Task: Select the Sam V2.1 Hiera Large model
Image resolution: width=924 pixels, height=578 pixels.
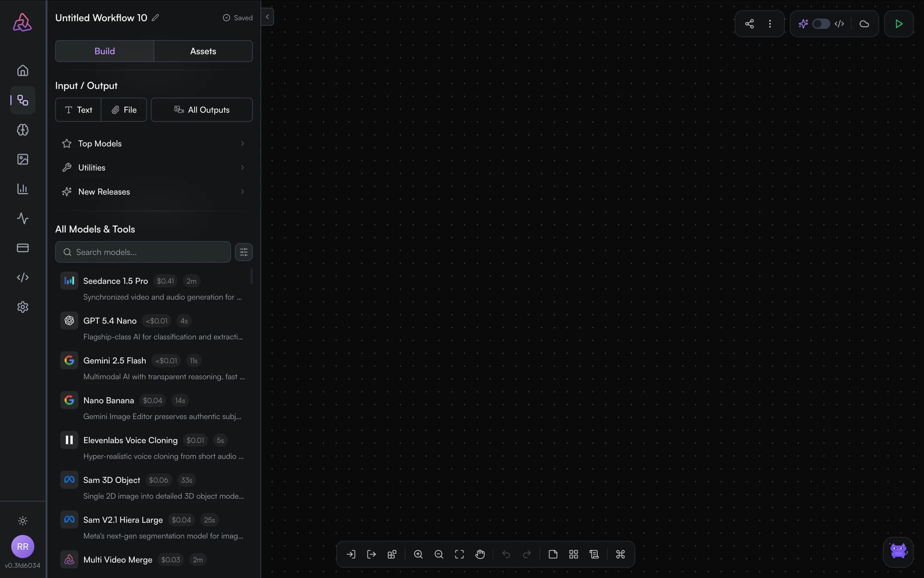Action: (x=154, y=527)
